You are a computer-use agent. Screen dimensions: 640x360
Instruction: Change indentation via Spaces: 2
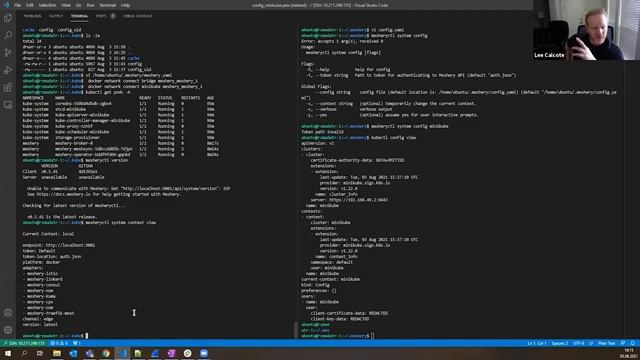[560, 343]
